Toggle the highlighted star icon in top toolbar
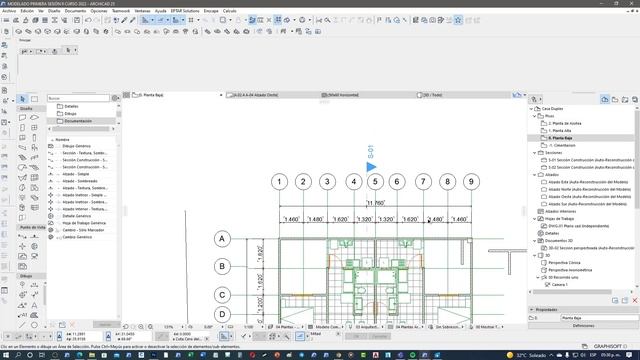This screenshot has height=360, width=640. (458, 20)
